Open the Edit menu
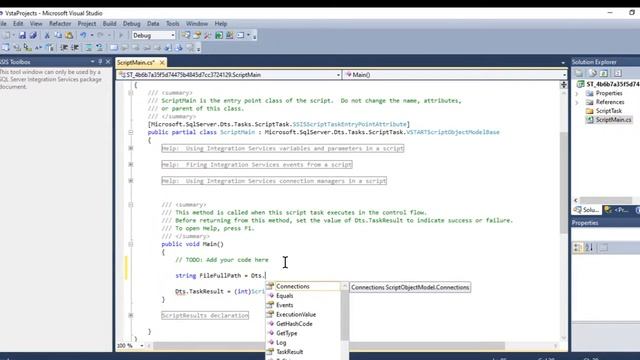Image resolution: width=640 pixels, height=360 pixels. (18, 24)
